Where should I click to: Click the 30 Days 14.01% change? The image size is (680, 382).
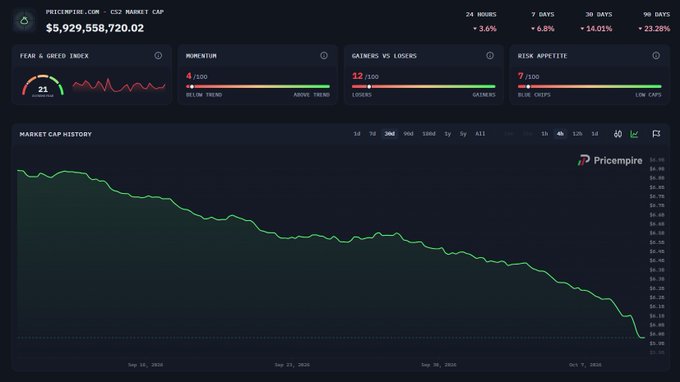[596, 29]
